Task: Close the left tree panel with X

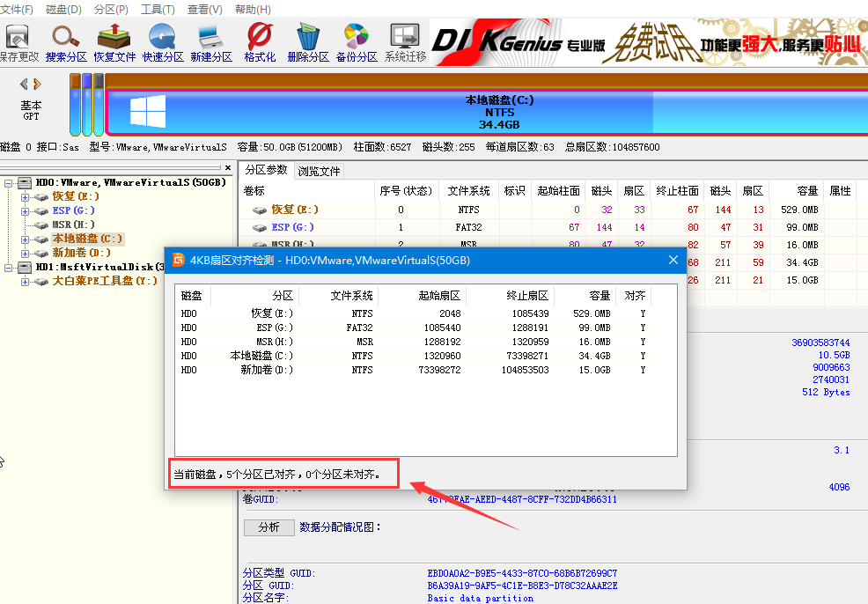Action: point(228,167)
